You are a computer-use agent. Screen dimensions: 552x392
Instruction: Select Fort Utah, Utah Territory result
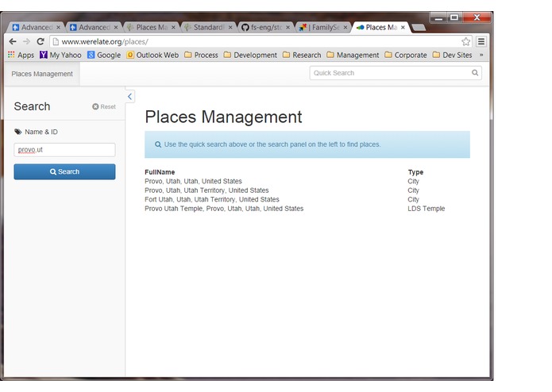click(x=212, y=199)
